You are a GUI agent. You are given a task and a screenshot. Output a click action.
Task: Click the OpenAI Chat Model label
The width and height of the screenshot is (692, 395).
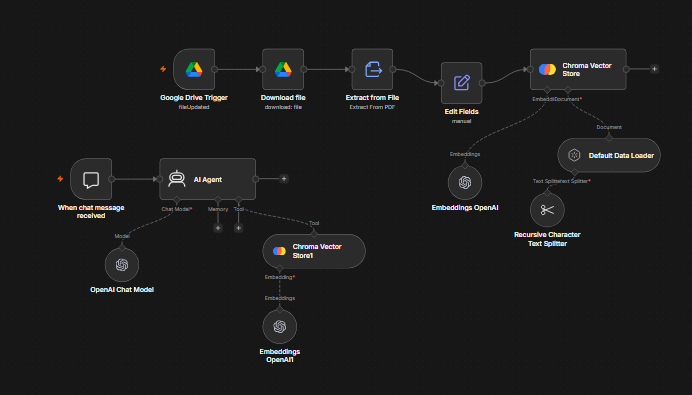tap(122, 290)
